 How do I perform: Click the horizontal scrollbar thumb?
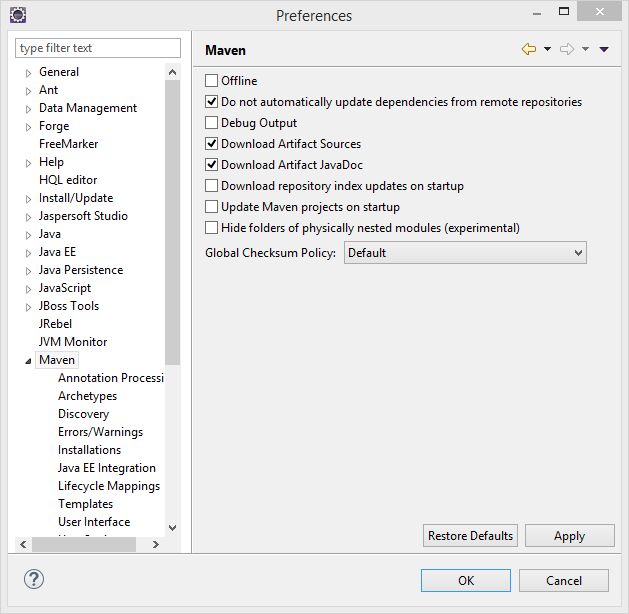(x=84, y=544)
